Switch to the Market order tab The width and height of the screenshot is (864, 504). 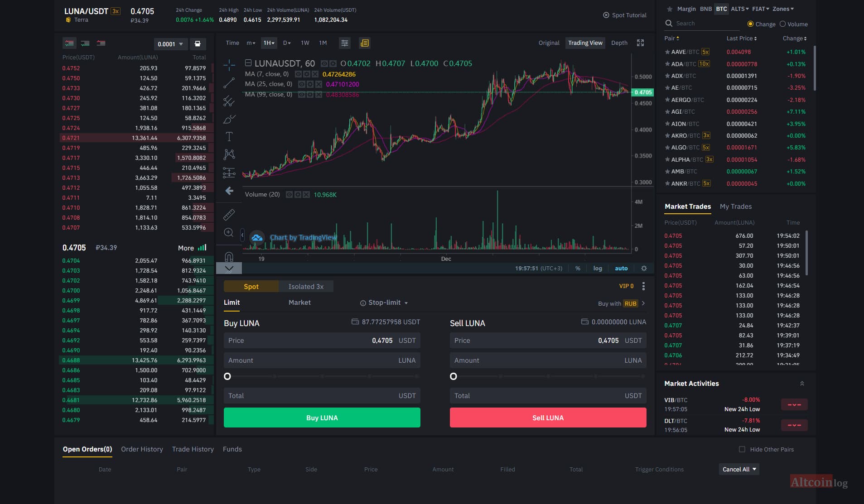coord(299,302)
